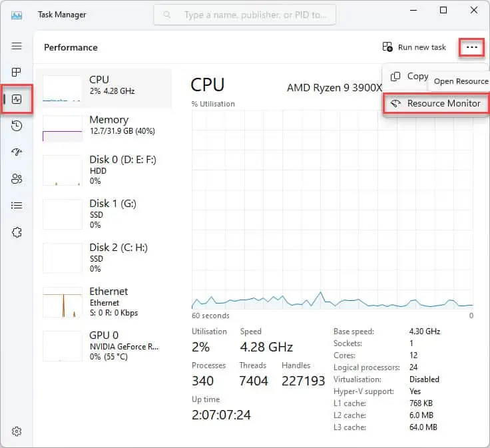
Task: Choose Copy from the dropdown menu
Action: 409,77
